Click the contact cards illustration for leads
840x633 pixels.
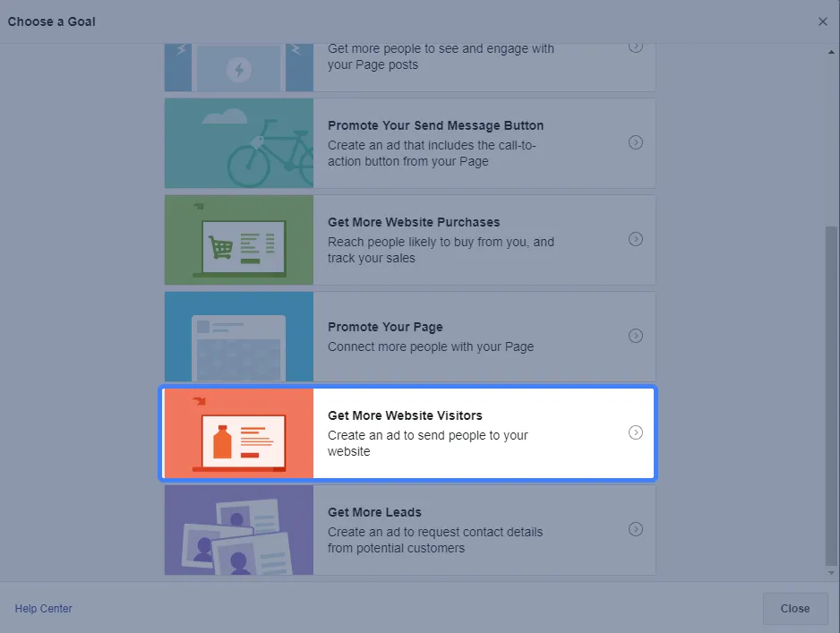239,530
